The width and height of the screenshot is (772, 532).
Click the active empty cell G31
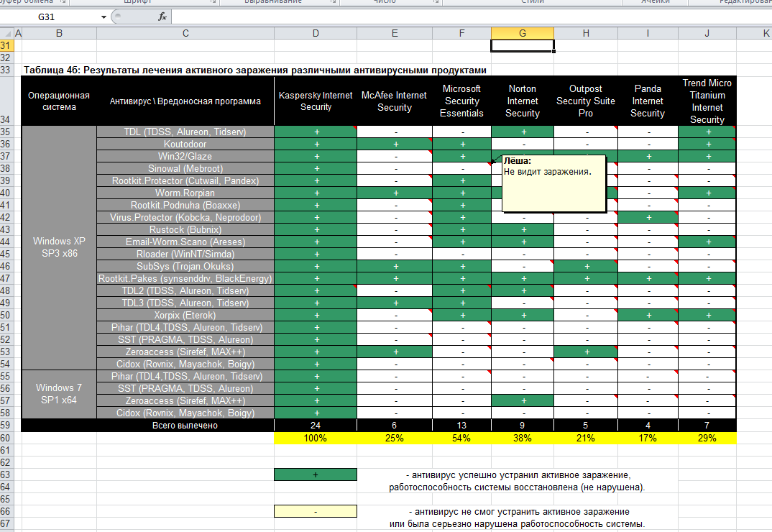pos(523,46)
